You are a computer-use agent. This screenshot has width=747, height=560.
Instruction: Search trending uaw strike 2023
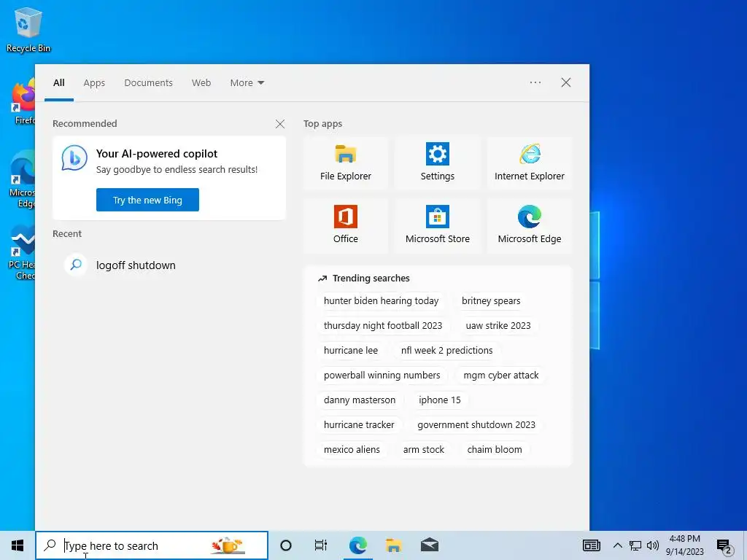(498, 326)
